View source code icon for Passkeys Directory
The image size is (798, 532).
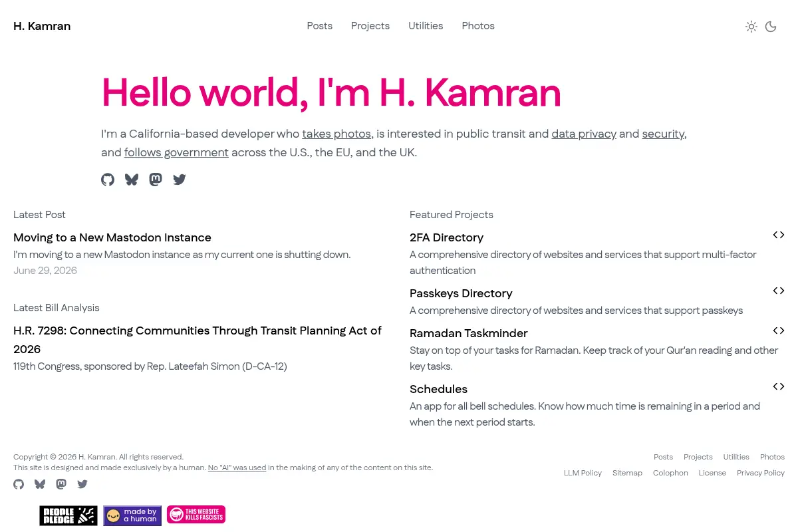pos(779,291)
